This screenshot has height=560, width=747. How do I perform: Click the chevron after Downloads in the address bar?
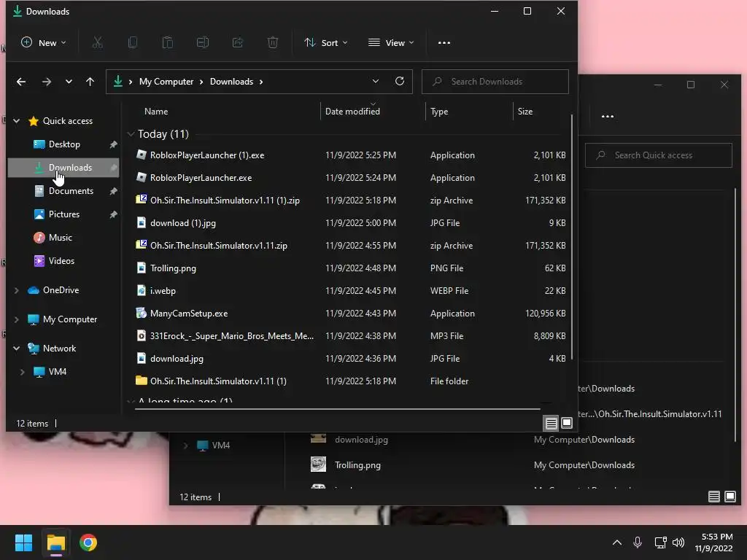(x=261, y=82)
